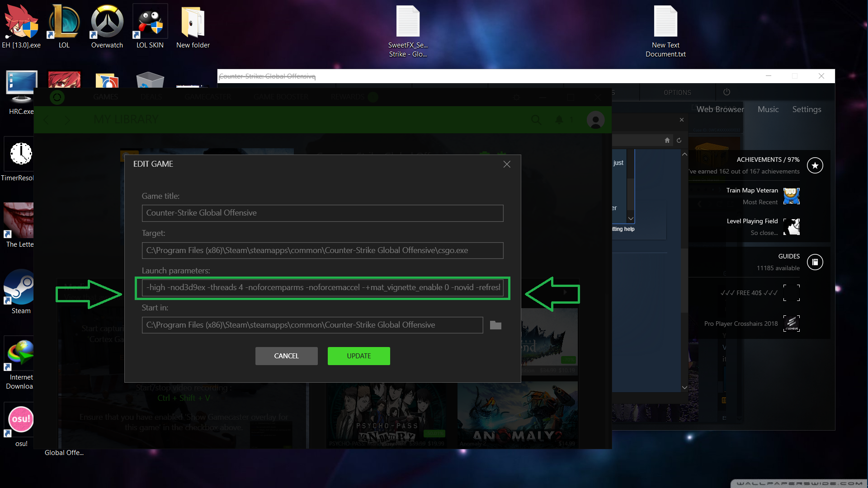Click the refresh icon in Steam overlay browser
868x488 pixels.
point(679,141)
